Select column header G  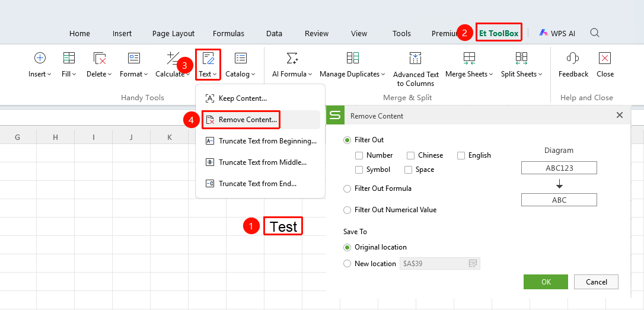18,137
